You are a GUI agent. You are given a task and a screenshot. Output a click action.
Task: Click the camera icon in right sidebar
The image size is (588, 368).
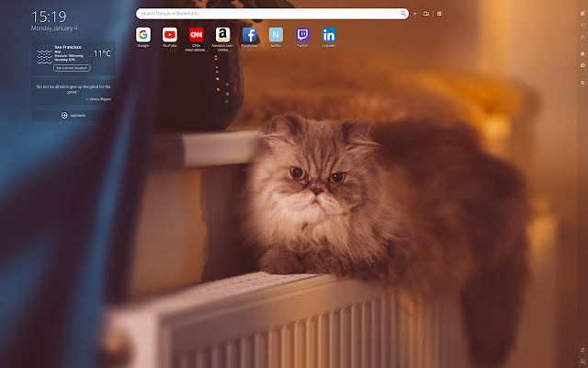coord(582,65)
